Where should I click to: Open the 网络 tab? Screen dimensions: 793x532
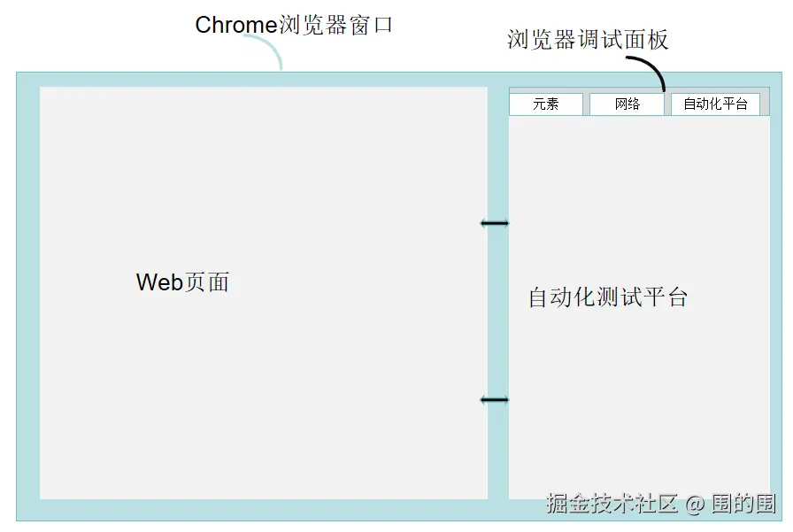tap(627, 104)
